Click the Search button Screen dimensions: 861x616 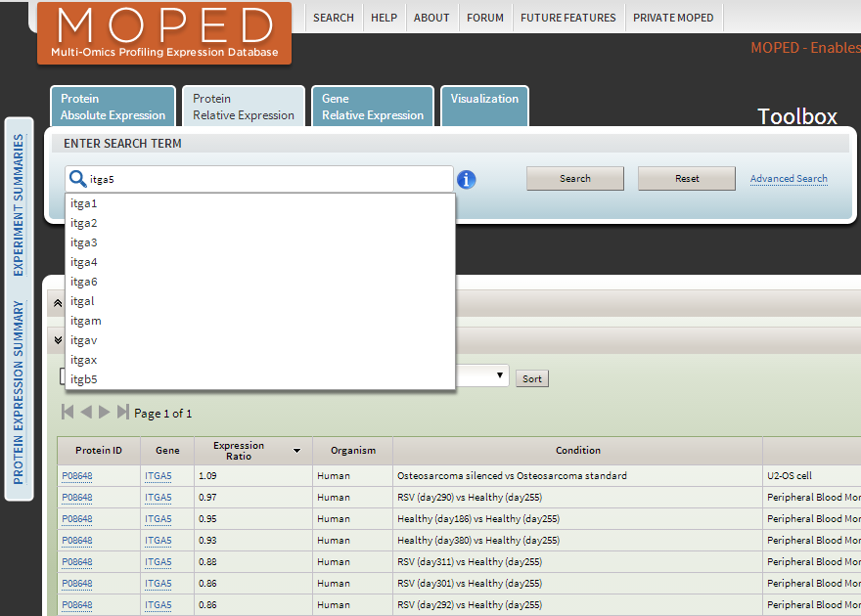click(x=574, y=178)
